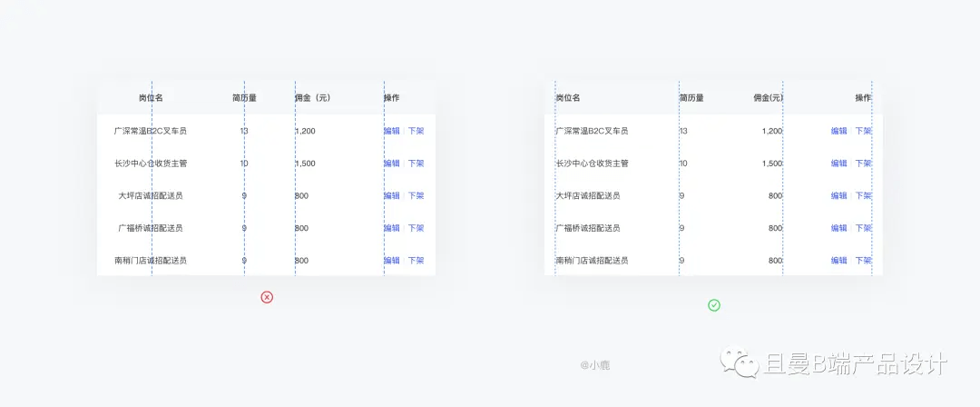
Task: Select 操作 header in green-check table
Action: 864,98
